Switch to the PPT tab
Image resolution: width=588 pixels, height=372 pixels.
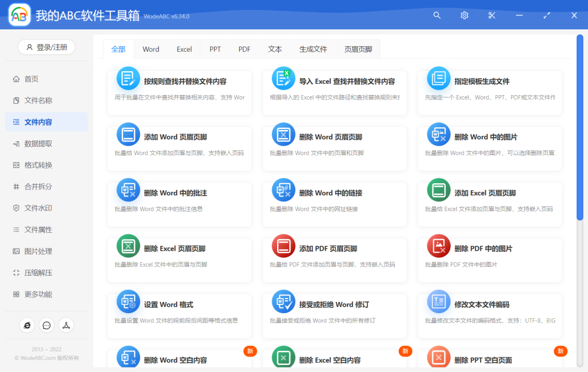215,49
